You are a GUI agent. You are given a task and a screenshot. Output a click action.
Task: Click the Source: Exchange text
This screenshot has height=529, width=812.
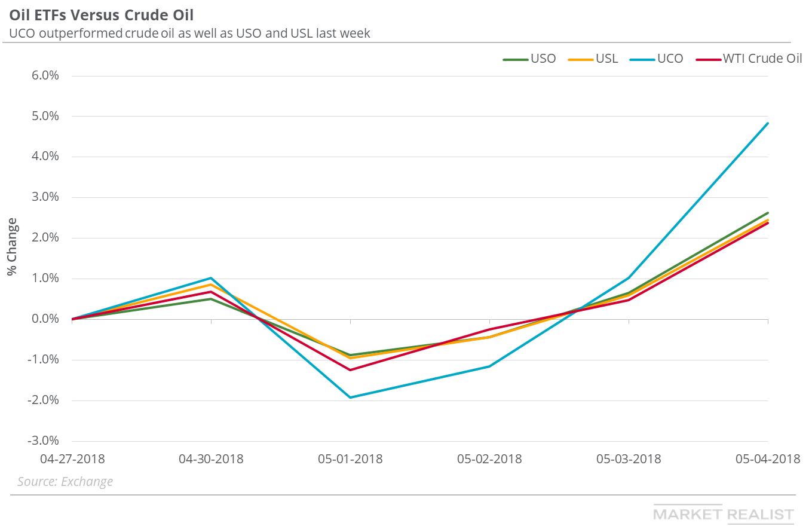point(65,481)
